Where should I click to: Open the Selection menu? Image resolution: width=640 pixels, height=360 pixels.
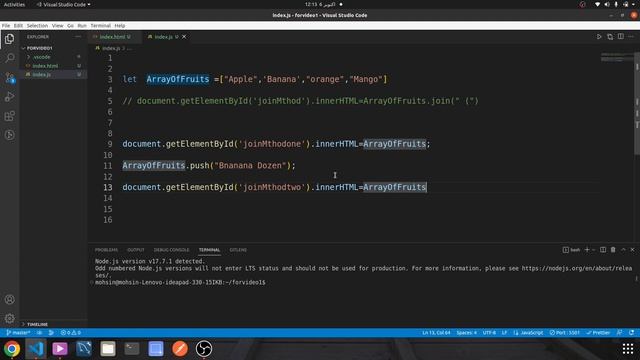click(37, 25)
